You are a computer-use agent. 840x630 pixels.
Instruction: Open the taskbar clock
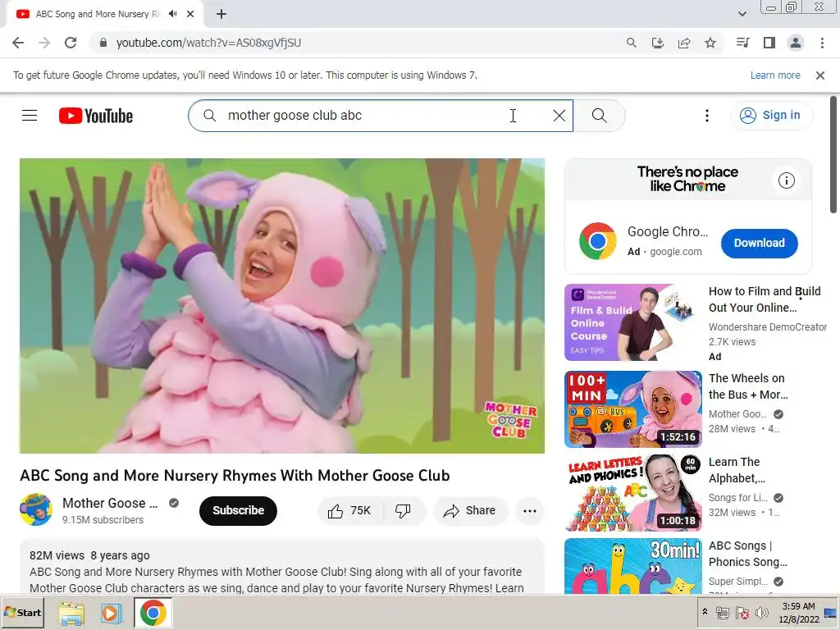tap(799, 612)
